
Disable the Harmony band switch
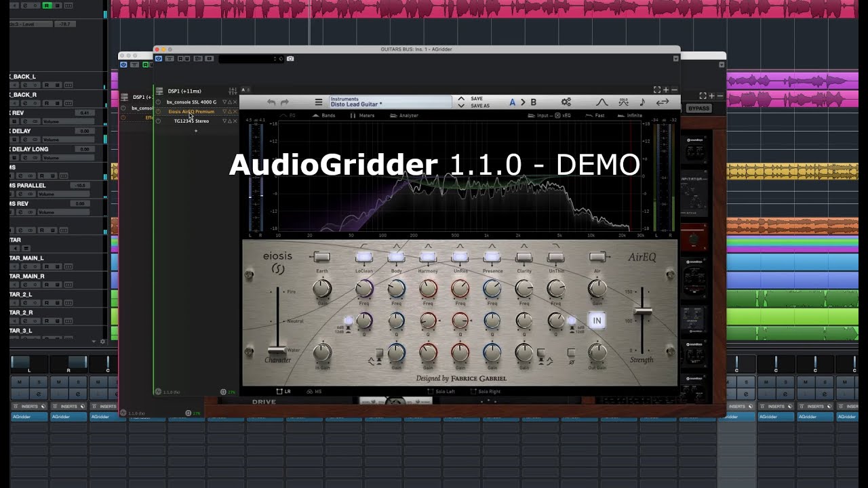pyautogui.click(x=428, y=257)
